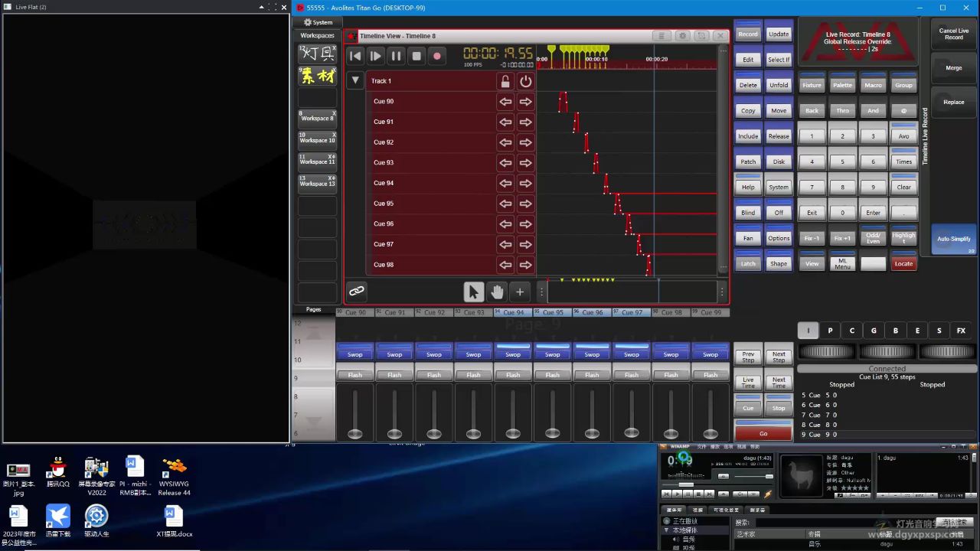Click the Winamp play button
This screenshot has height=551, width=980.
(677, 494)
